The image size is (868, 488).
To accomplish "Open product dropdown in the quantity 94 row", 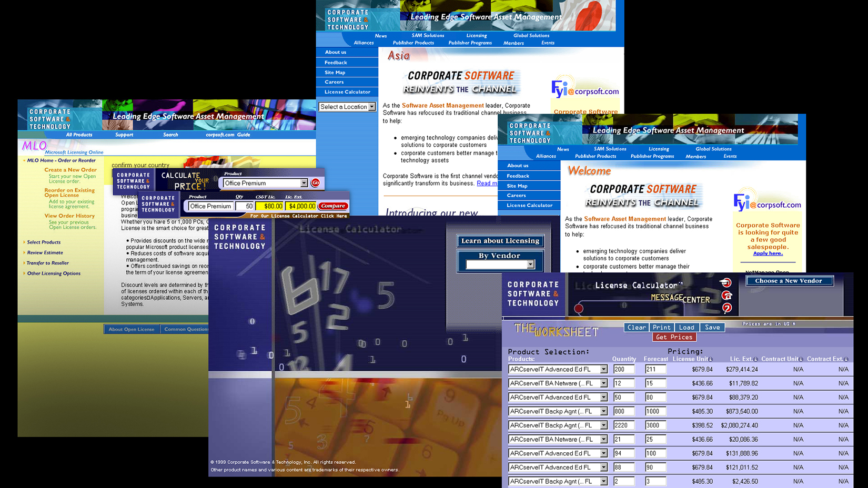I will [x=558, y=453].
